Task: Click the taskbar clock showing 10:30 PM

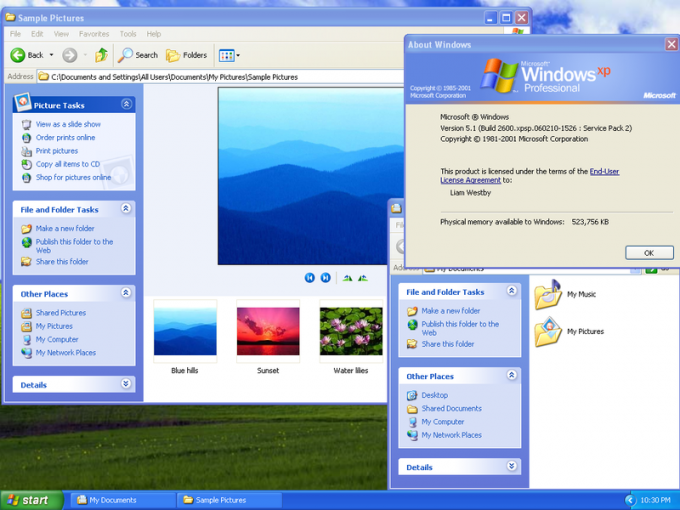Action: point(655,500)
